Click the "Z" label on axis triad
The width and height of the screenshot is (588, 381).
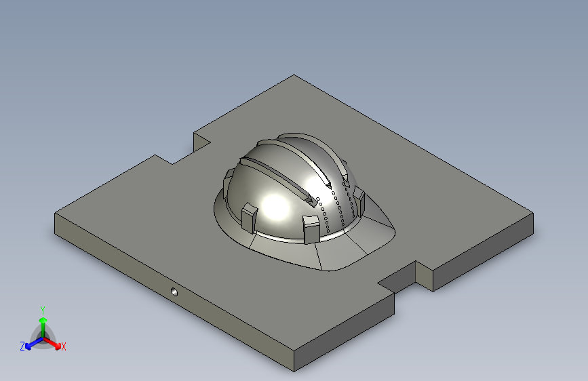click(x=22, y=346)
